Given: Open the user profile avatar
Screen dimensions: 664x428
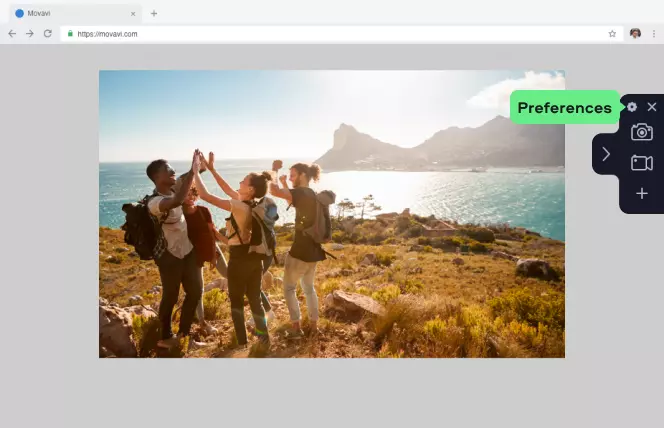Looking at the screenshot, I should coord(635,33).
